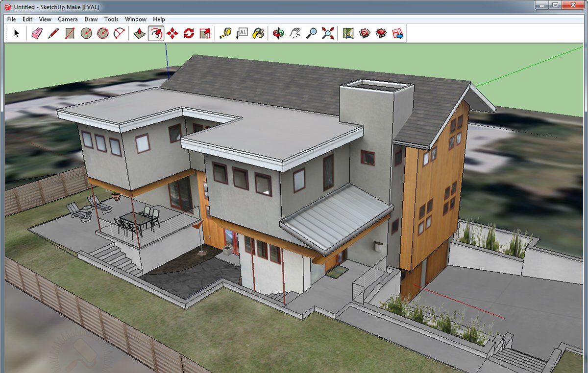Select the Move tool with red arrows
This screenshot has height=373, width=588.
172,33
